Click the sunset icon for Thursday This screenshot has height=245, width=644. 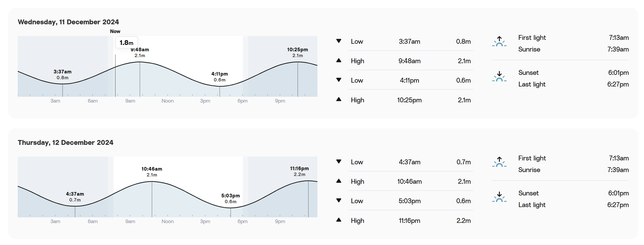[x=499, y=197]
